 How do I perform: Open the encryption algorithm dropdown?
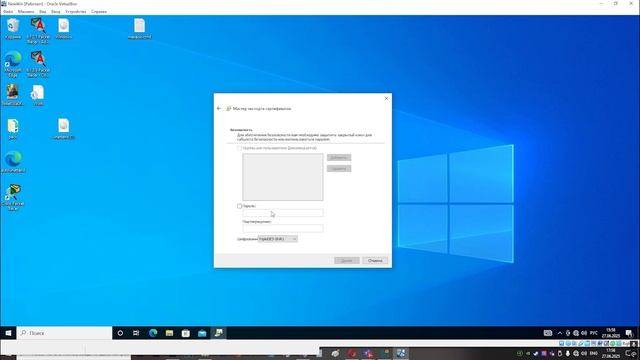pyautogui.click(x=278, y=239)
